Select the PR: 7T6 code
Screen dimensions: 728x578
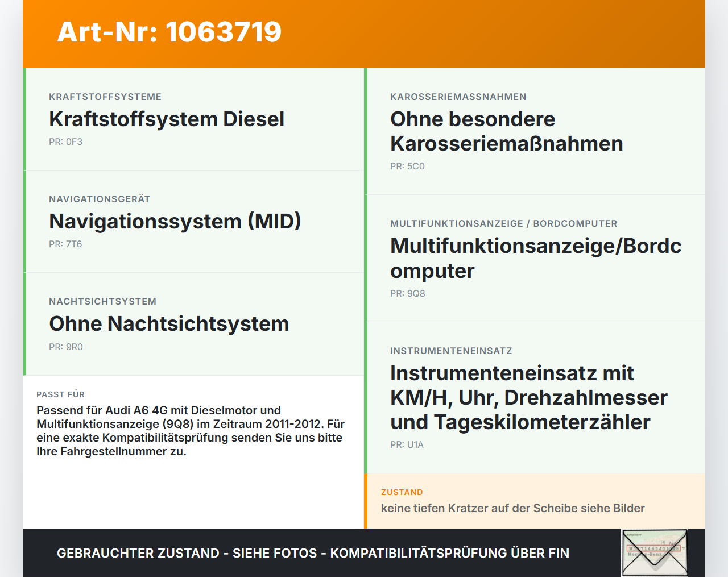coord(65,244)
